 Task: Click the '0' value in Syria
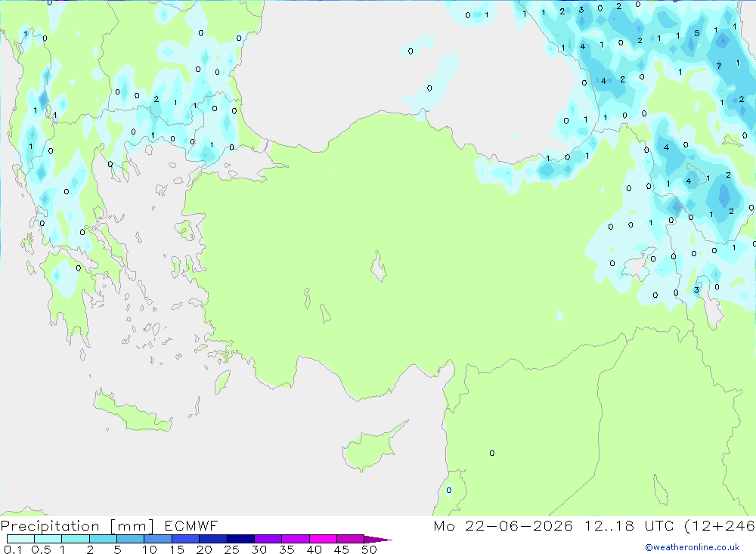492,453
